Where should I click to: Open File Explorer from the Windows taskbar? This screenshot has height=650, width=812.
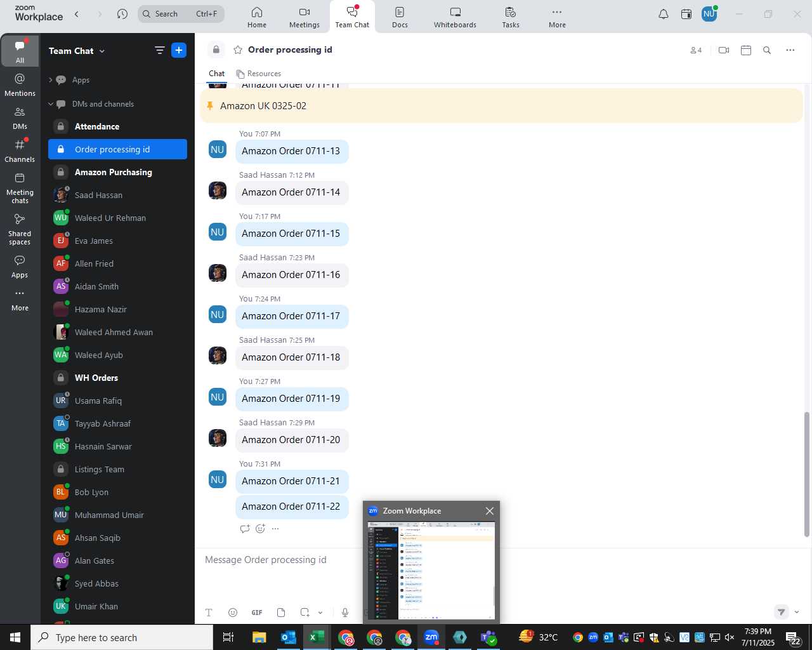(x=259, y=637)
